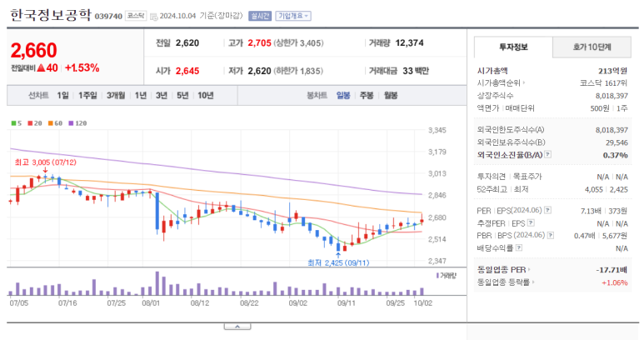
Task: Click the stock code 039740
Action: click(108, 17)
